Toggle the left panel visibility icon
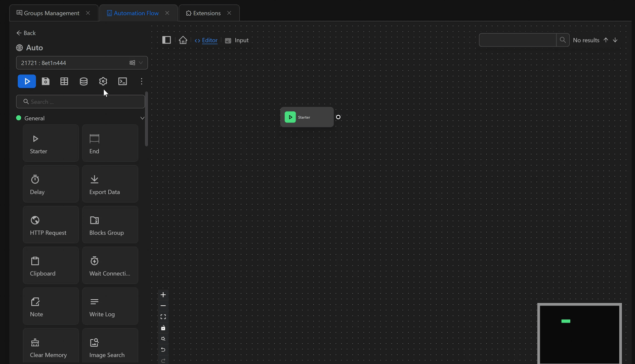 (x=166, y=39)
